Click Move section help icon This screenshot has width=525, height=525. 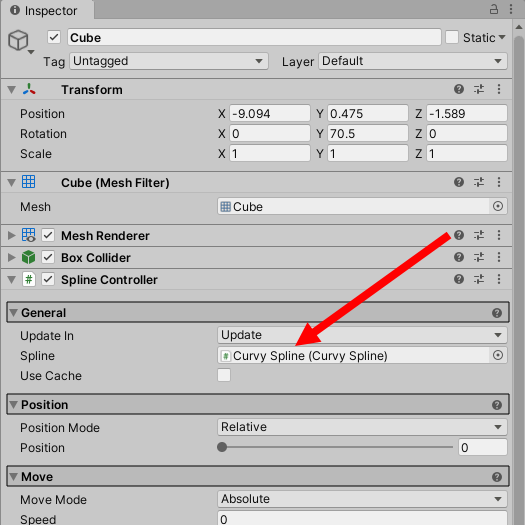497,477
